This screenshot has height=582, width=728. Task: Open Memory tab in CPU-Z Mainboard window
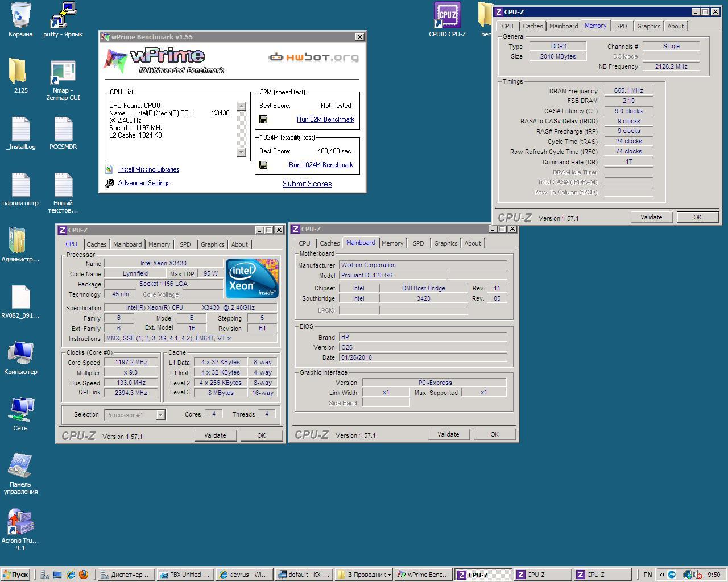[392, 243]
